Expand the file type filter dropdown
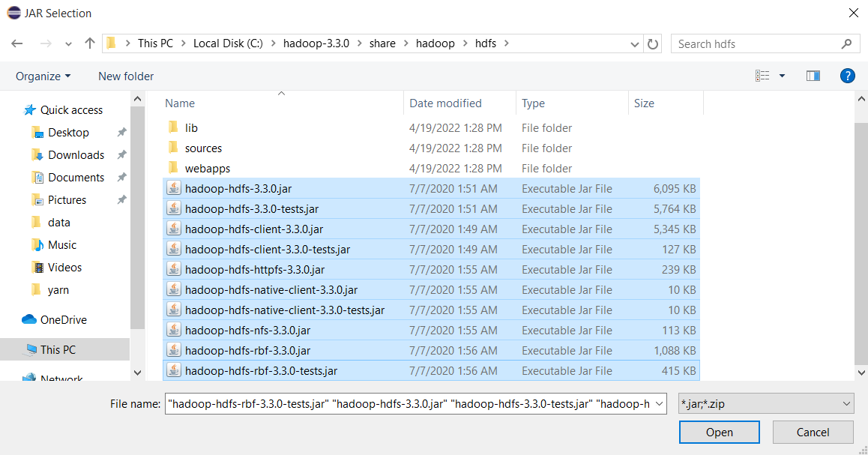 point(846,404)
